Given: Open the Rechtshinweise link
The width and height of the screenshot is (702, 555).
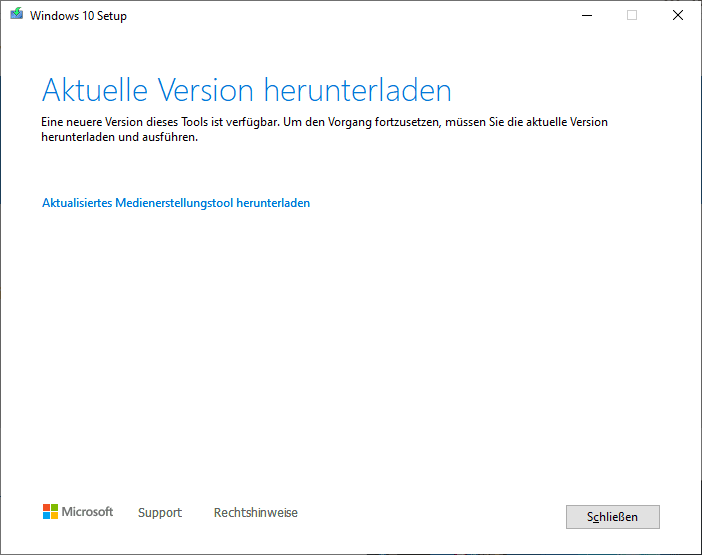Looking at the screenshot, I should 256,512.
